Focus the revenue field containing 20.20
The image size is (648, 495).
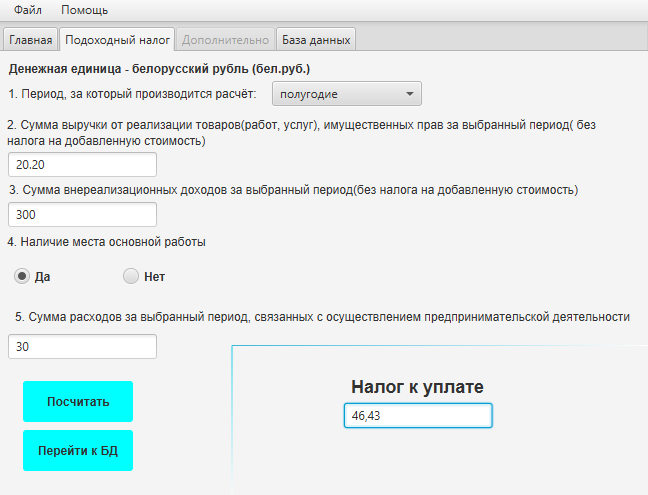coord(82,164)
